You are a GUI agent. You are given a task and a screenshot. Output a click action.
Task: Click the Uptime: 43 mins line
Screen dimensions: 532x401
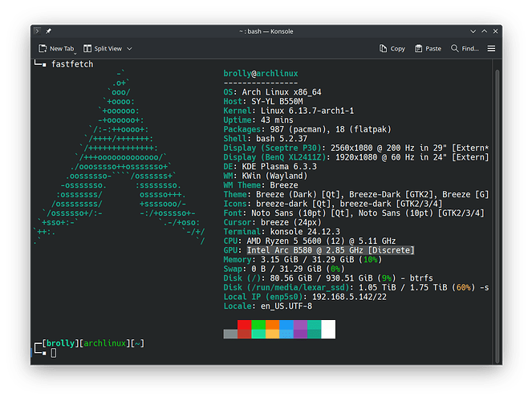click(258, 120)
